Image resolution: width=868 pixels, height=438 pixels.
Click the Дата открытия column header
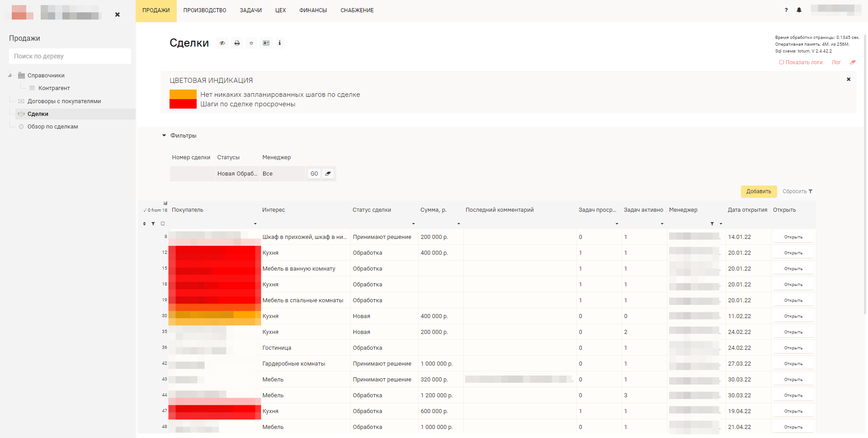[x=748, y=210]
